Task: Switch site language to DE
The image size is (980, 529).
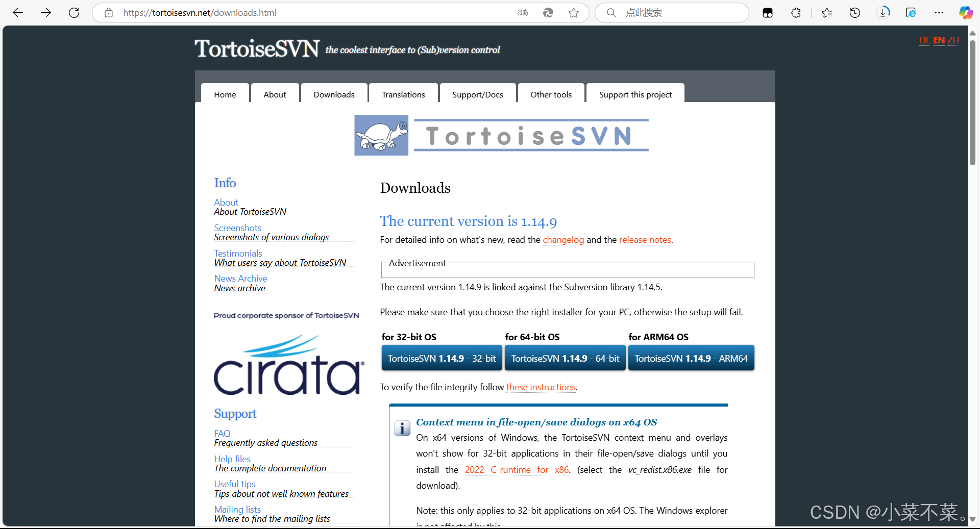Action: click(925, 40)
